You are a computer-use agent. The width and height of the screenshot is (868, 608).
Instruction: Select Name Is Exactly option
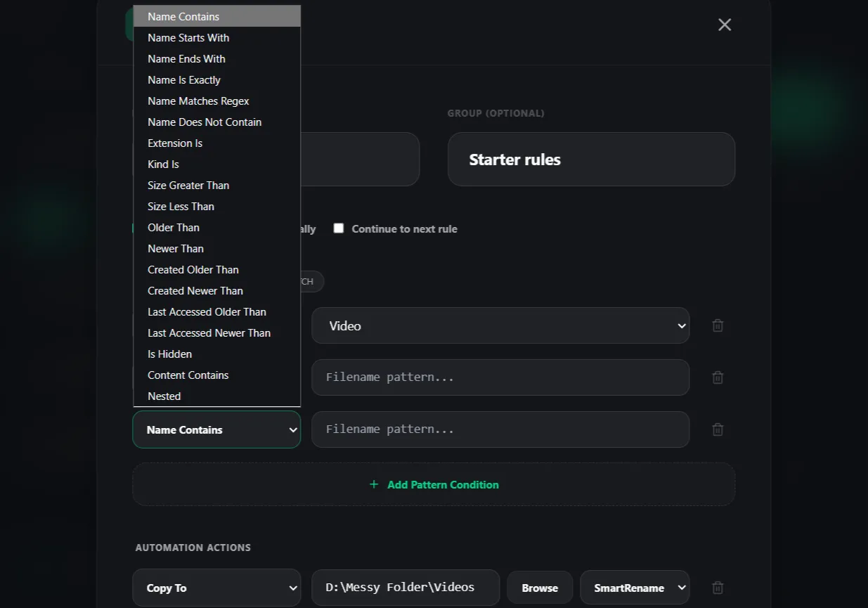point(216,79)
